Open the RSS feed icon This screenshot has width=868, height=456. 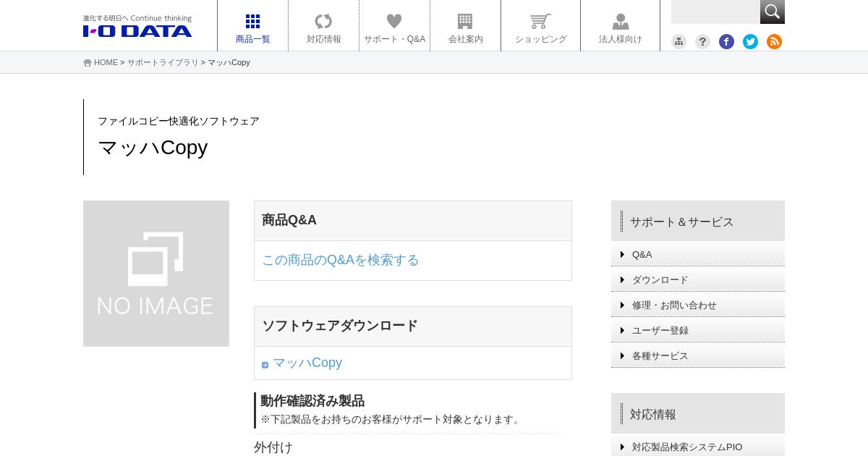tap(774, 41)
